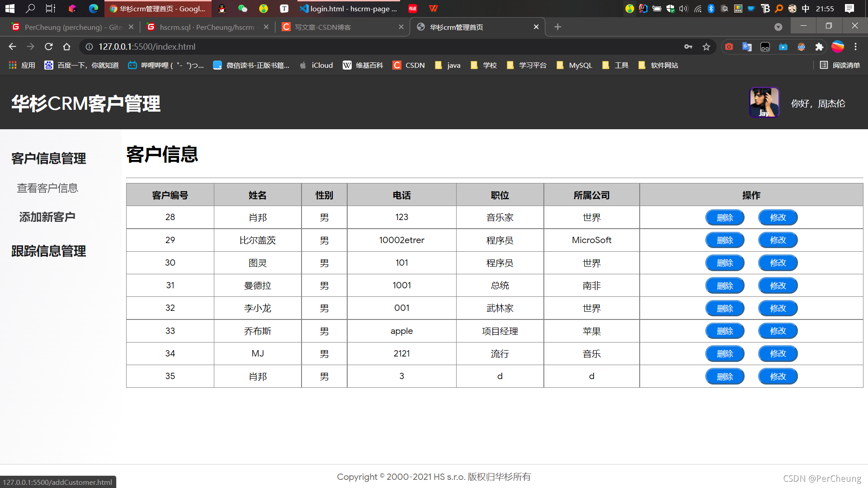Switch to the CSDN 写文章 tab
868x488 pixels.
(x=323, y=27)
